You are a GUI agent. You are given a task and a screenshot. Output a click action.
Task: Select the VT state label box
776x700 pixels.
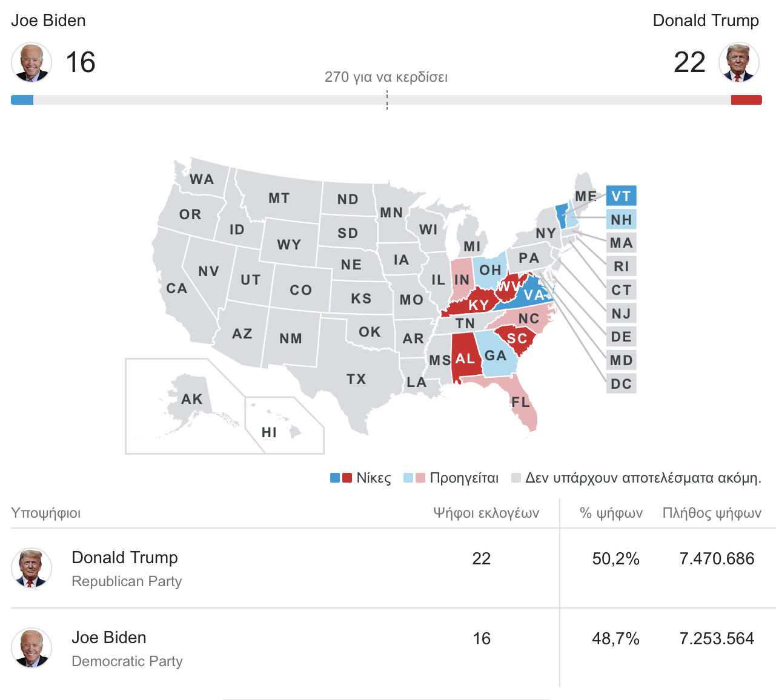pos(621,196)
